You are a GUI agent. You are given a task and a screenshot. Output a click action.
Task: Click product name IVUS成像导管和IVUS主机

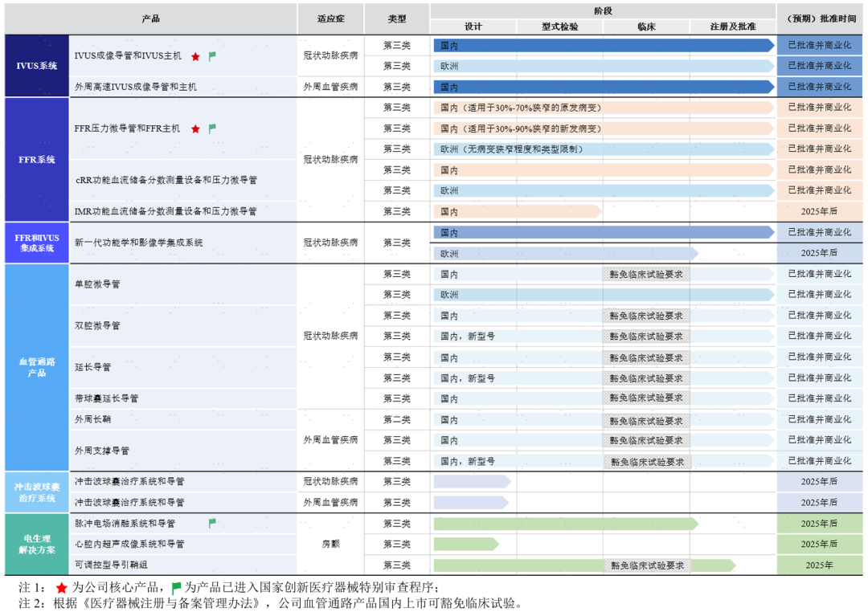tap(128, 56)
